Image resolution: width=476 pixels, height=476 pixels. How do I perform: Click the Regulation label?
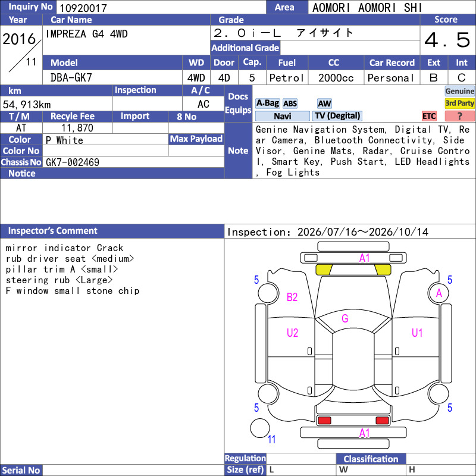point(245,458)
